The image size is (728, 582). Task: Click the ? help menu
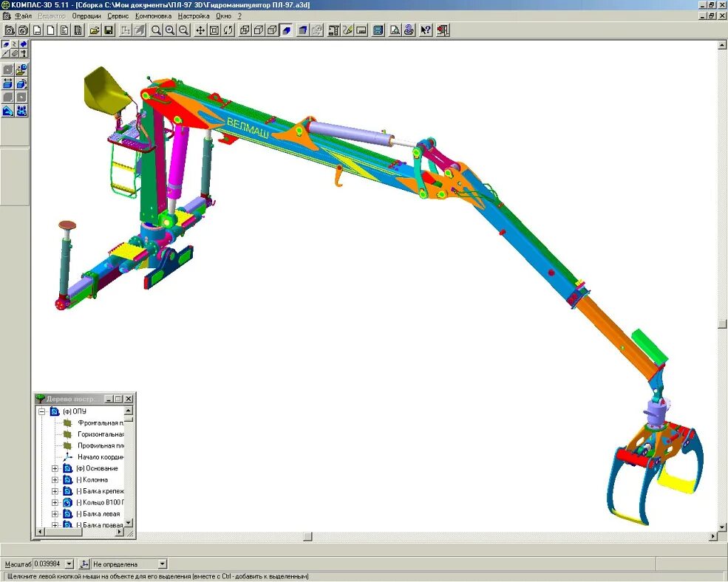239,16
